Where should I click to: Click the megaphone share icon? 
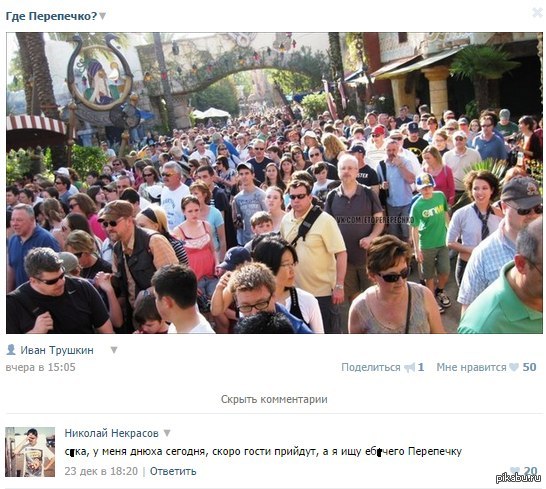tap(410, 367)
